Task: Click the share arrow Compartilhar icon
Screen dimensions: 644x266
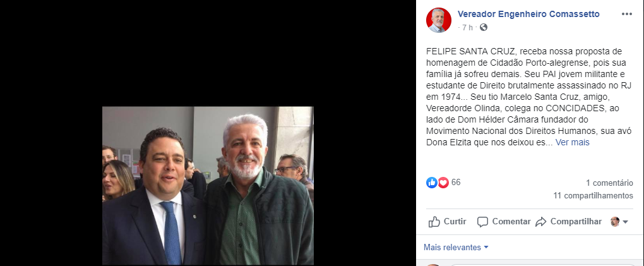Action: tap(541, 222)
